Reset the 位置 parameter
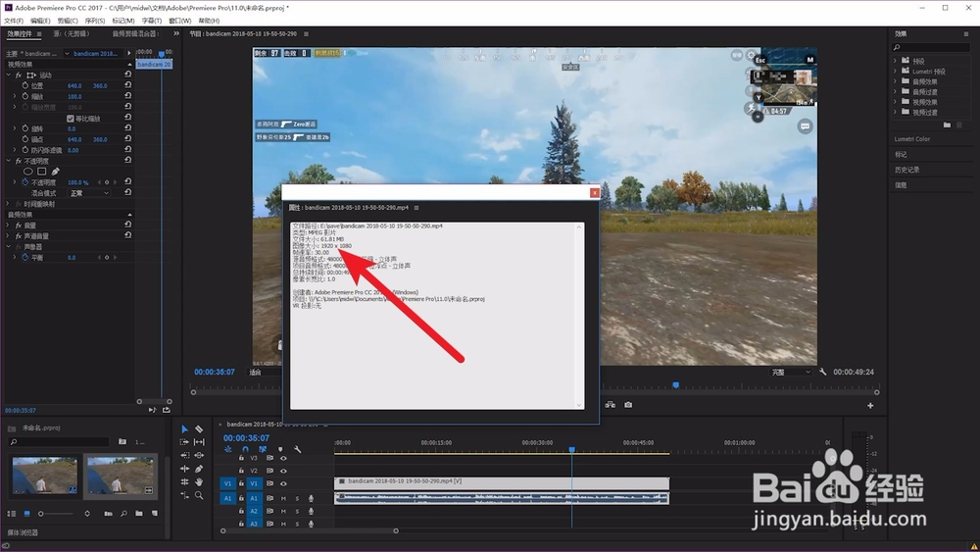 (x=127, y=85)
